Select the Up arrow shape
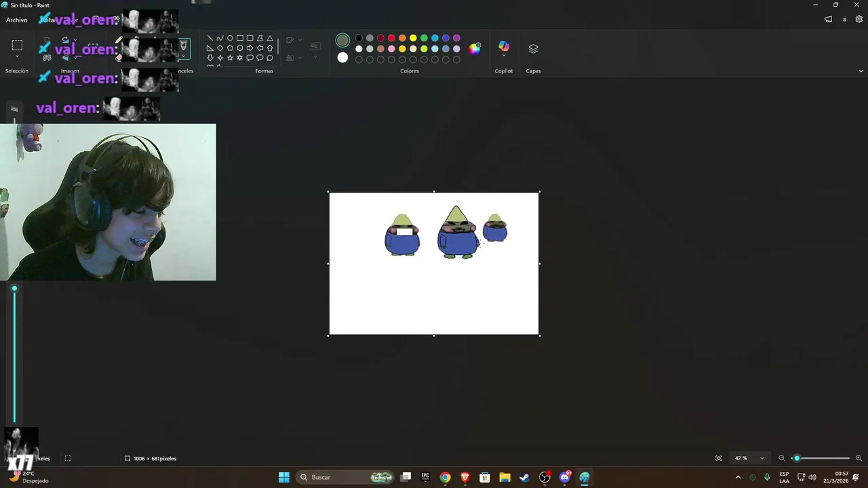Image resolution: width=868 pixels, height=488 pixels. point(270,48)
